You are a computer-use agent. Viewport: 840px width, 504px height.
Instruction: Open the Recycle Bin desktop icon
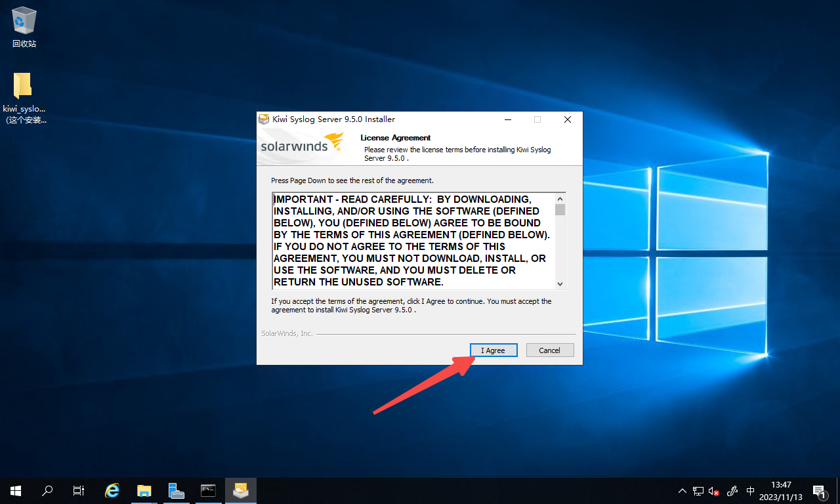coord(24,28)
